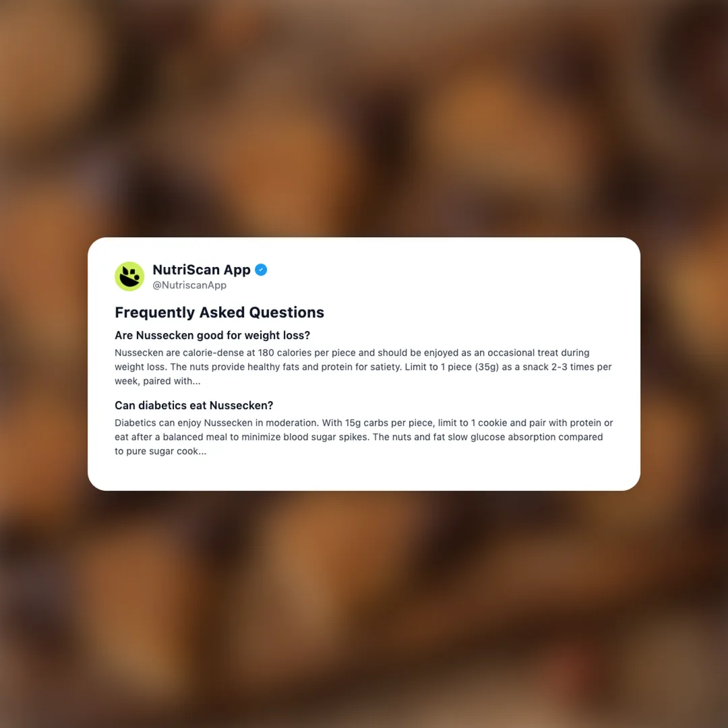The image size is (728, 728).
Task: Click the blurred background below the card
Action: 364,609
